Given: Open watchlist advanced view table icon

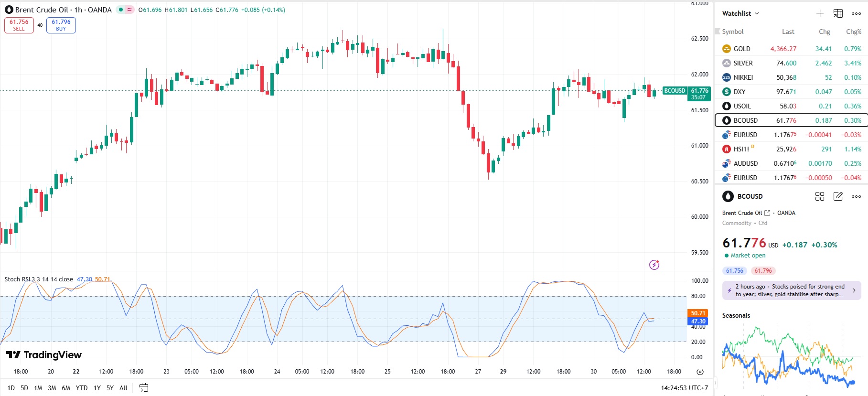Looking at the screenshot, I should pyautogui.click(x=838, y=13).
